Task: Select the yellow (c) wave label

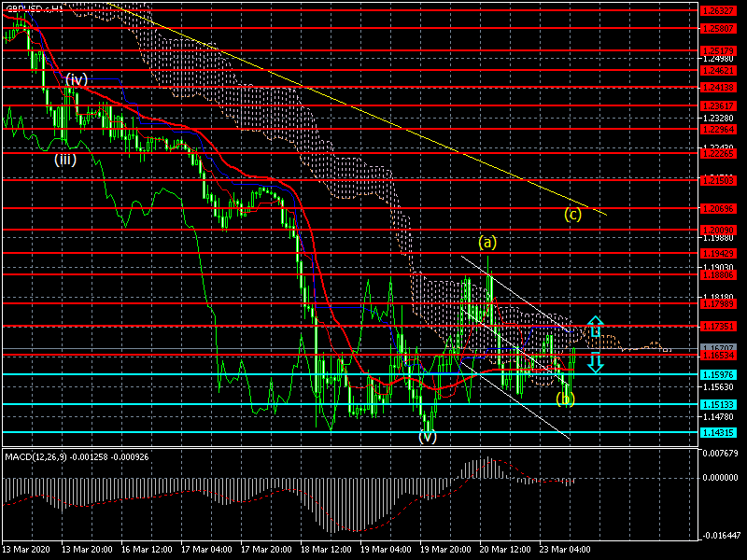Action: (x=573, y=214)
